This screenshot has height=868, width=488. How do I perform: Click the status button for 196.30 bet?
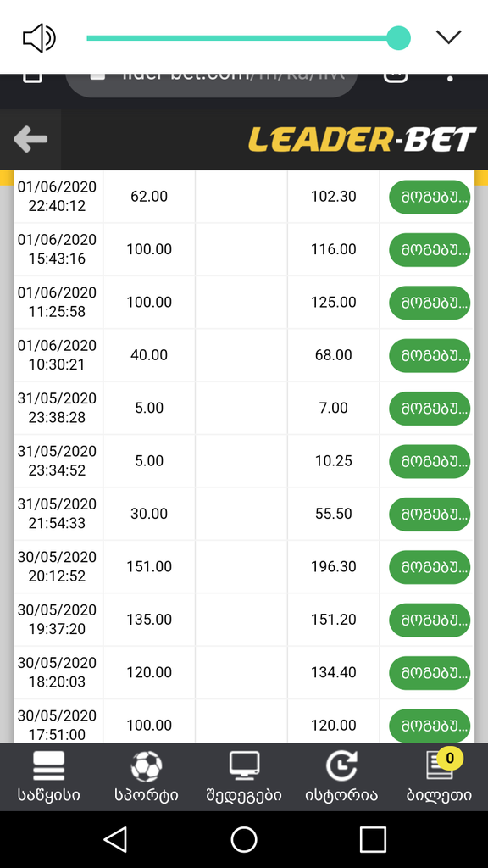pyautogui.click(x=430, y=567)
